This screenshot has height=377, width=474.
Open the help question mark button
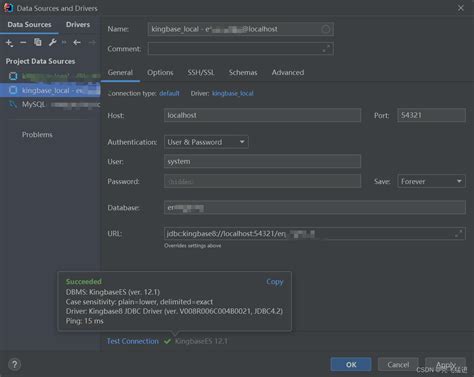pos(14,364)
